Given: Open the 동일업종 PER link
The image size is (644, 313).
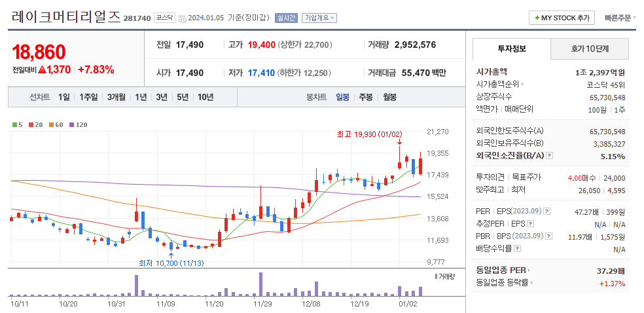Looking at the screenshot, I should 501,270.
